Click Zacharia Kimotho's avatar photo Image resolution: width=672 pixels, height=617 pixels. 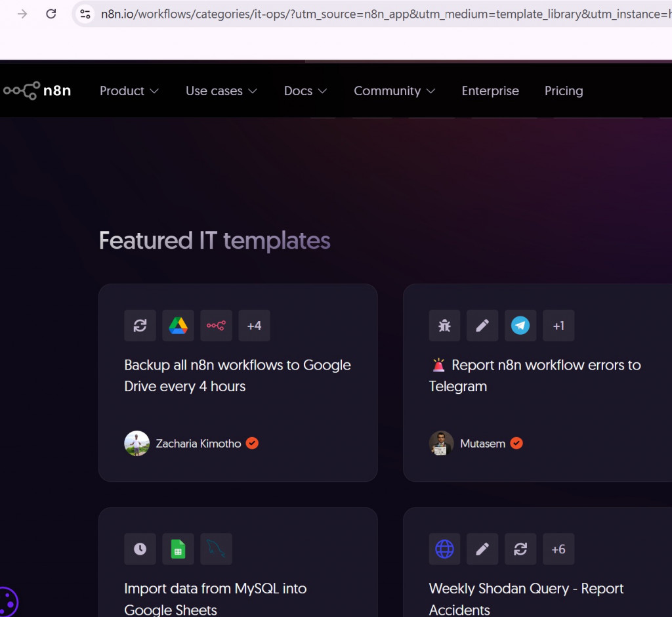point(136,443)
